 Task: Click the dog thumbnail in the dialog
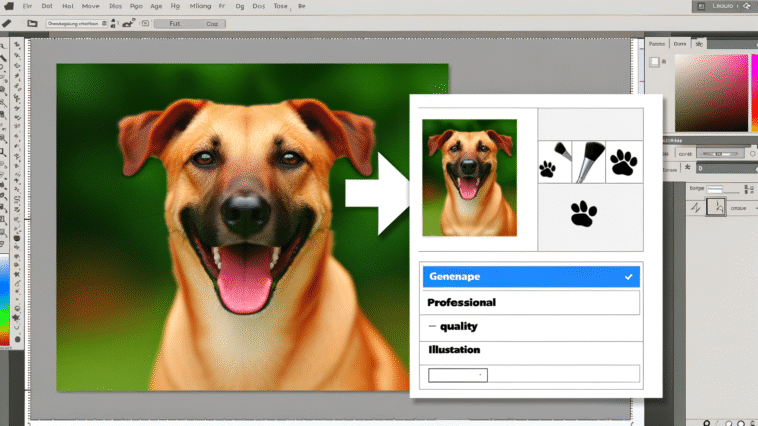pyautogui.click(x=469, y=177)
